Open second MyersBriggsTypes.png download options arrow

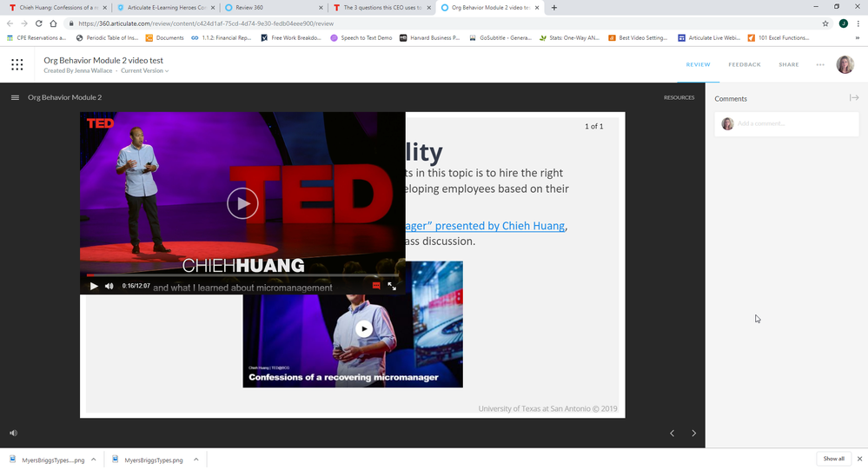click(x=196, y=460)
